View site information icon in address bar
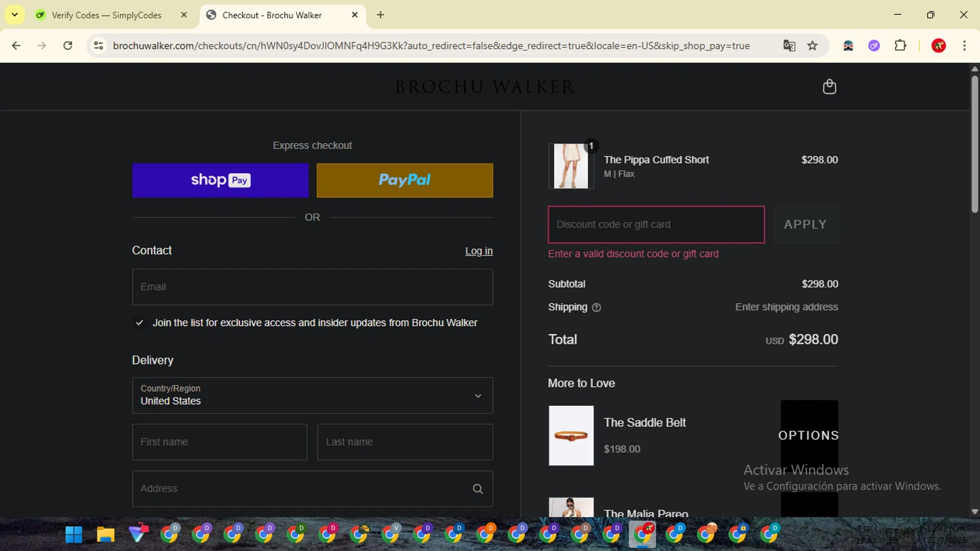This screenshot has height=551, width=980. pyautogui.click(x=99, y=46)
